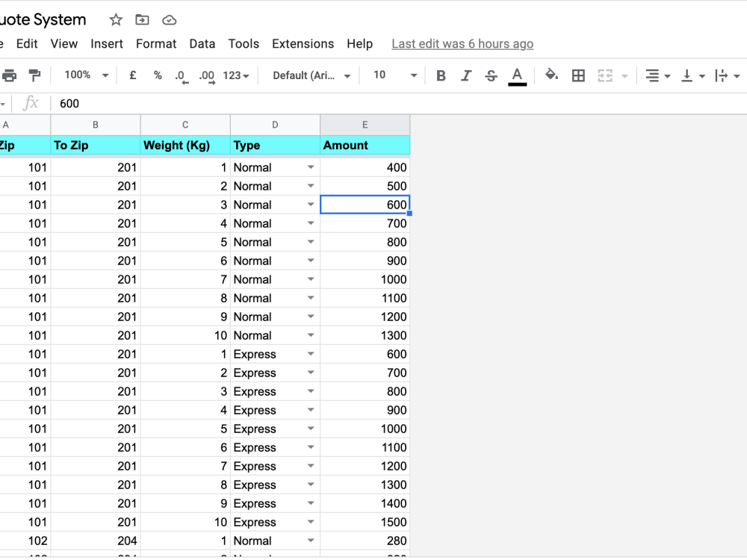This screenshot has width=747, height=560.
Task: Click the merge cells icon
Action: coord(605,75)
